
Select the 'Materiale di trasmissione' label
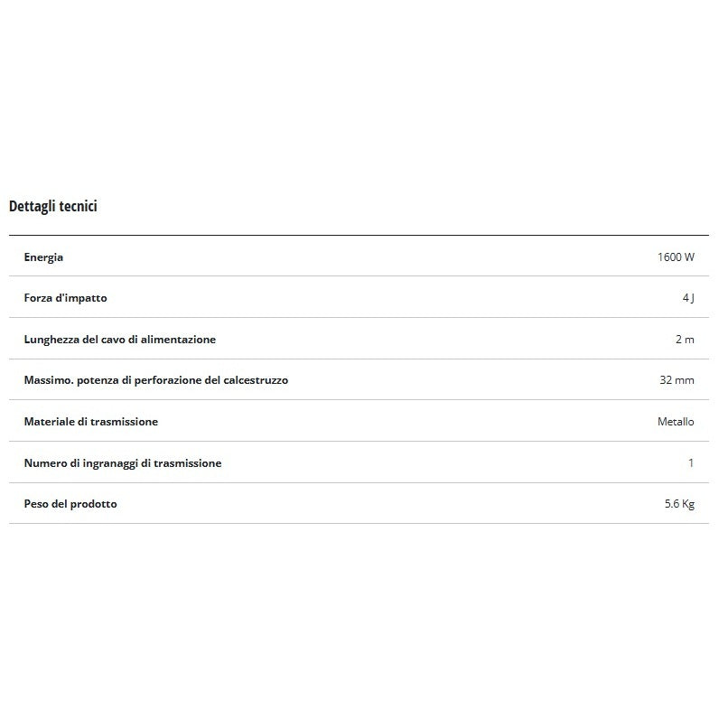pyautogui.click(x=90, y=422)
